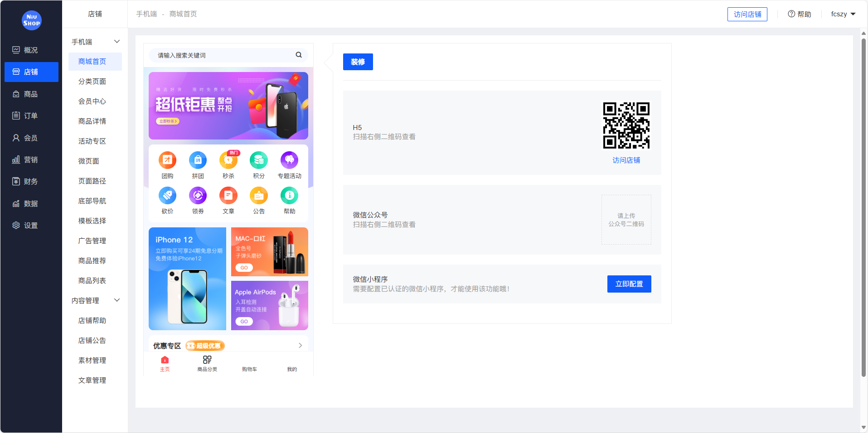Image resolution: width=868 pixels, height=433 pixels.
Task: Select 店铺 in the main sidebar
Action: 31,72
